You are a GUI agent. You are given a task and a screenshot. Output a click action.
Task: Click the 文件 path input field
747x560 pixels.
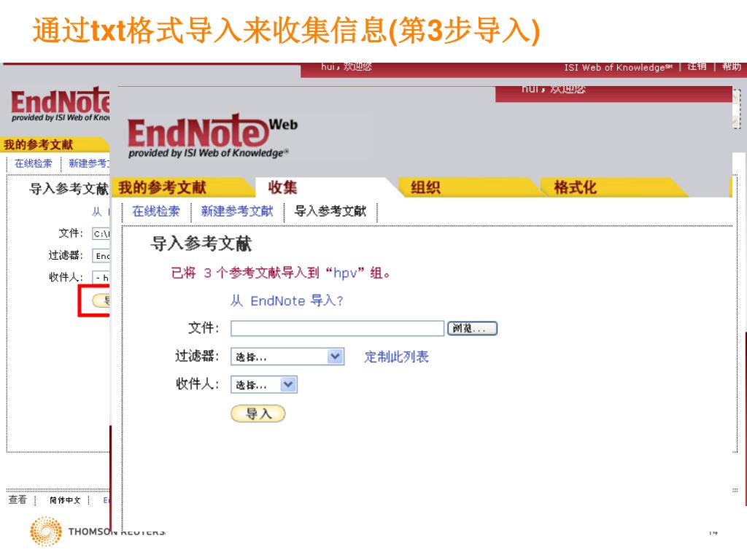pyautogui.click(x=337, y=329)
